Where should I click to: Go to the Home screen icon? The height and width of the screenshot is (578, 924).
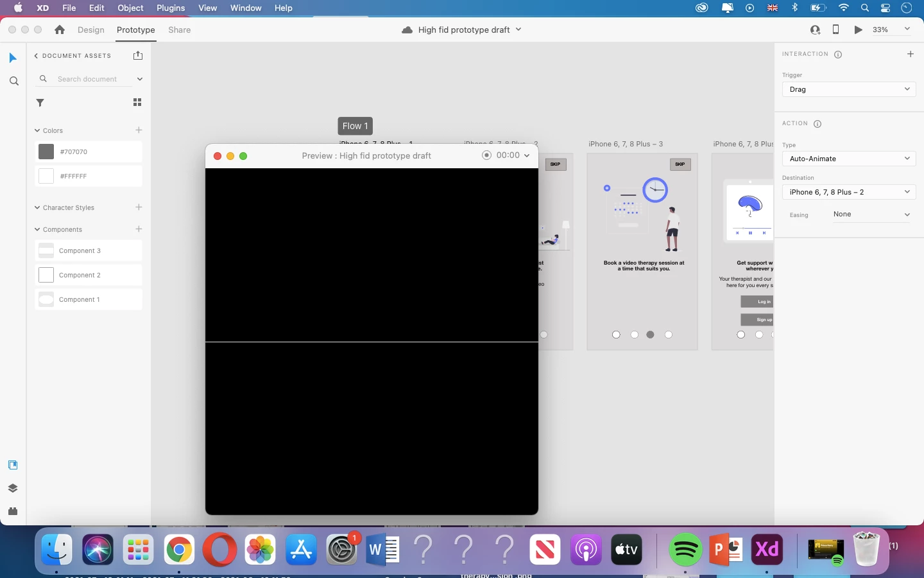coord(60,30)
